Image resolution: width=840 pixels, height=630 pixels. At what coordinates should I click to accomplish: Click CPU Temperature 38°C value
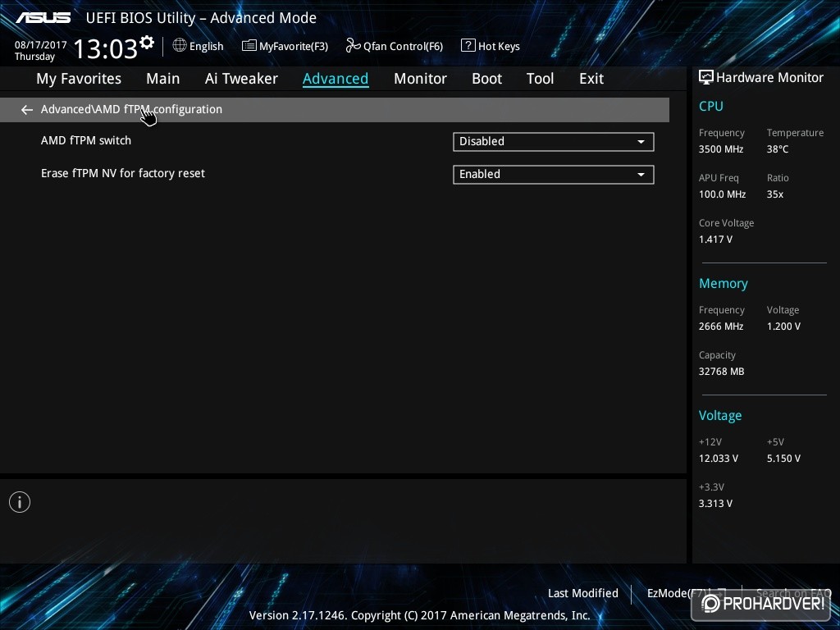point(778,149)
